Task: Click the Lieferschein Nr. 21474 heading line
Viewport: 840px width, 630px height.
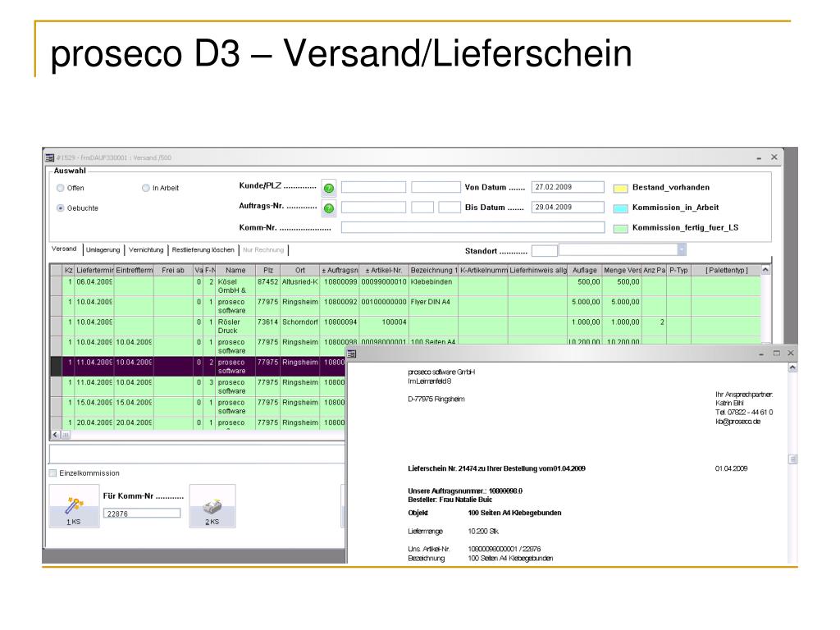Action: click(496, 468)
